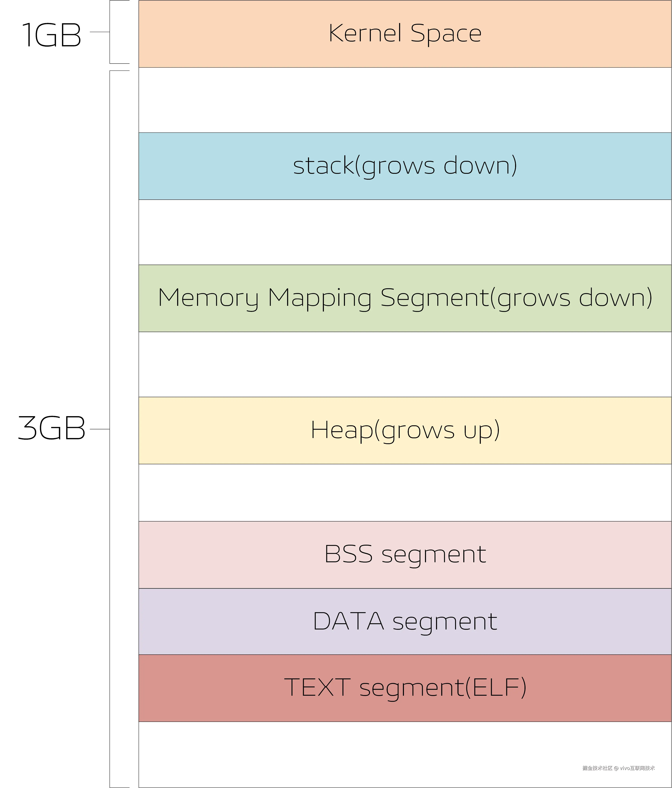The image size is (672, 788).
Task: Click the 掘金技术社区 watermark text
Action: click(597, 768)
